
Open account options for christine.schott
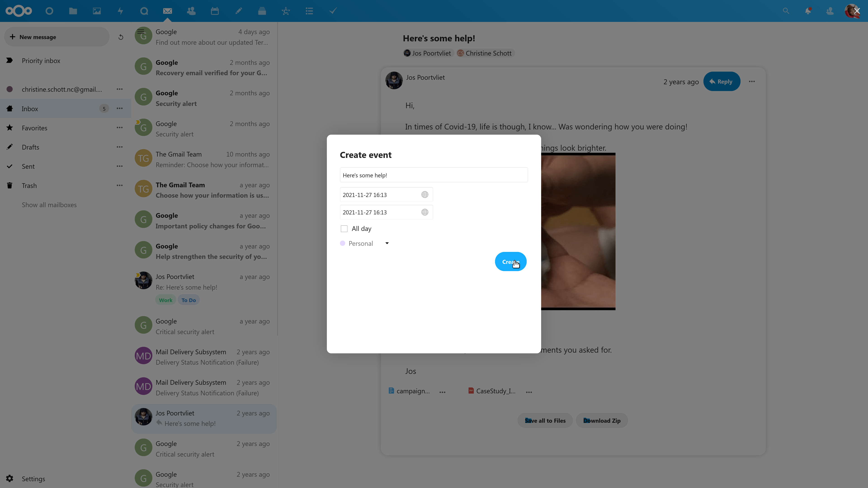pos(120,89)
